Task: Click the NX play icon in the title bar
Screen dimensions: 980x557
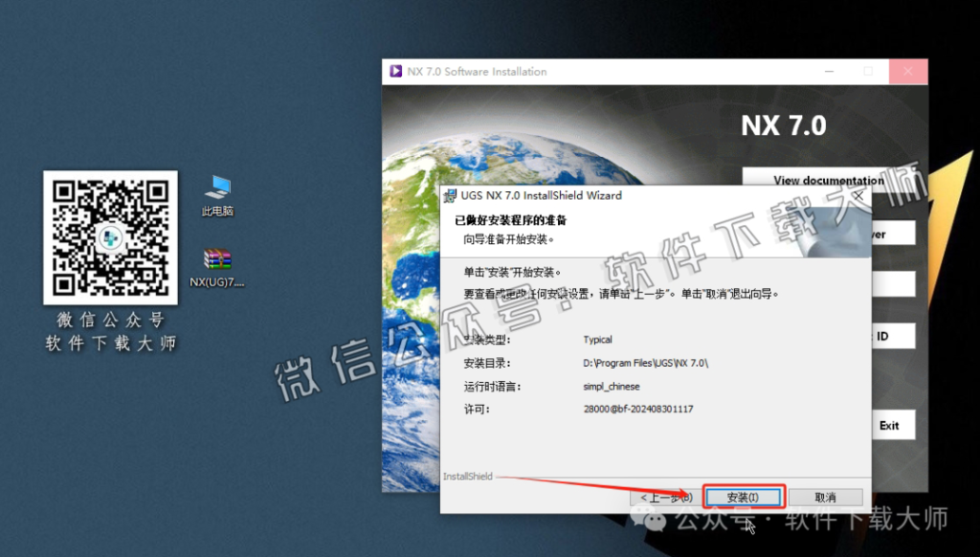Action: tap(398, 71)
